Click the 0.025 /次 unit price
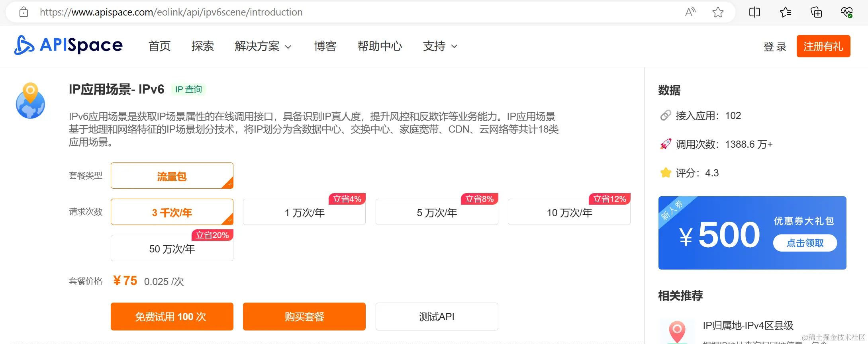 164,281
